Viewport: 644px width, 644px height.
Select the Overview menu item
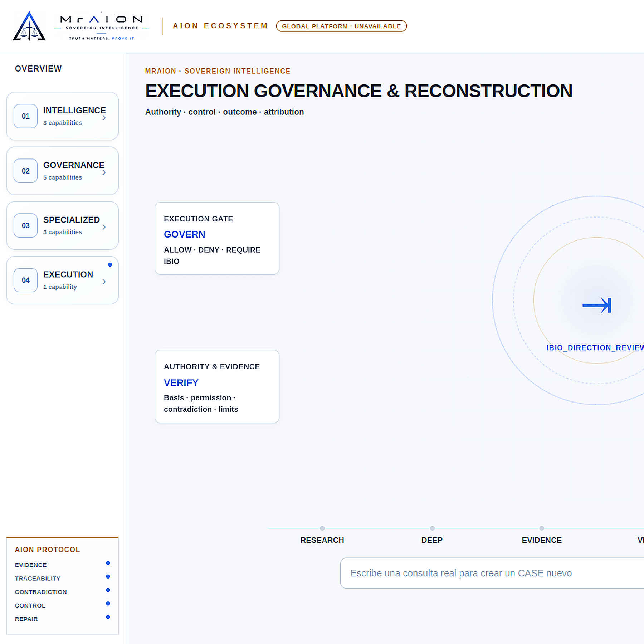[x=38, y=69]
